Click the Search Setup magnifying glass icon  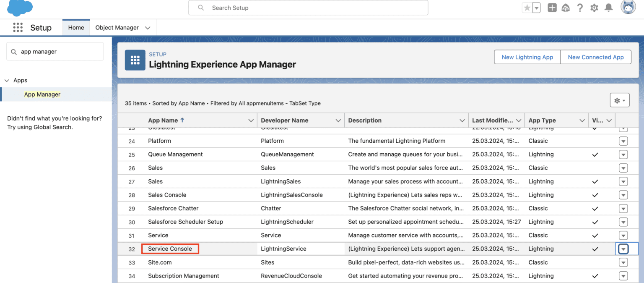point(200,8)
